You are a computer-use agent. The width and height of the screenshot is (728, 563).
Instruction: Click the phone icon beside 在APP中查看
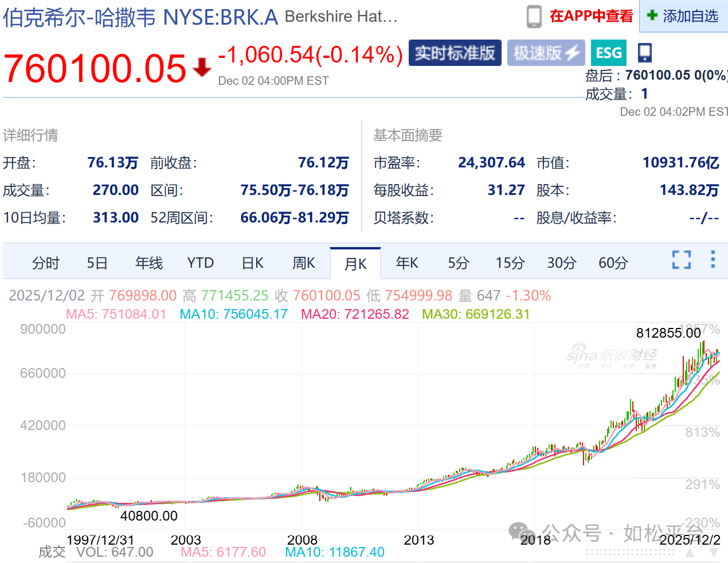pyautogui.click(x=534, y=17)
